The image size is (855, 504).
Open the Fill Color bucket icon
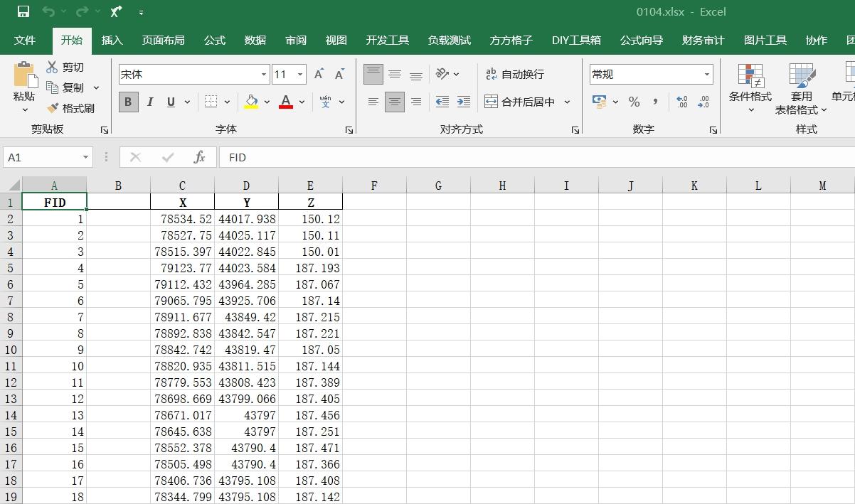(253, 102)
